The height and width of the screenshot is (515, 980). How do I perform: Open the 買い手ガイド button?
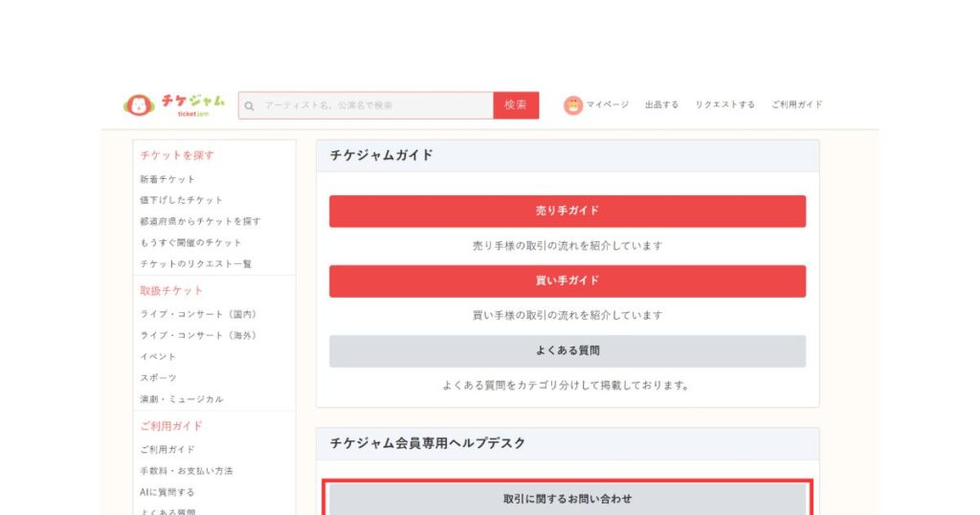coord(568,281)
